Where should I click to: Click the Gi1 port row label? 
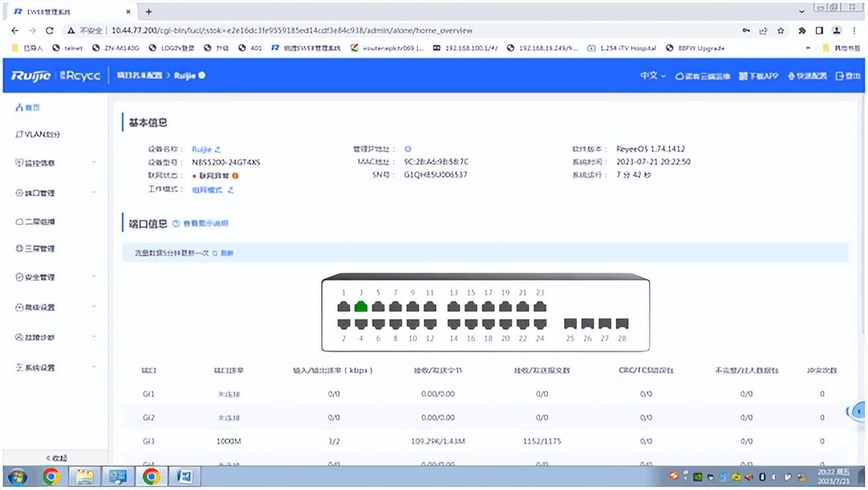149,394
